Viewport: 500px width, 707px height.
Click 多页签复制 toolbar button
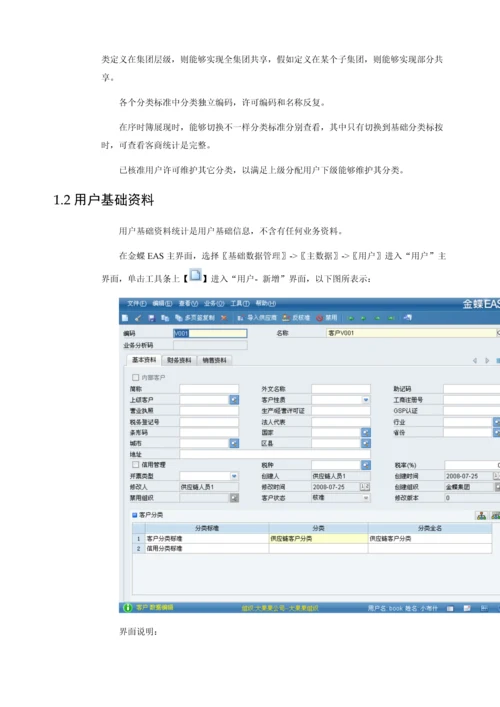(195, 318)
